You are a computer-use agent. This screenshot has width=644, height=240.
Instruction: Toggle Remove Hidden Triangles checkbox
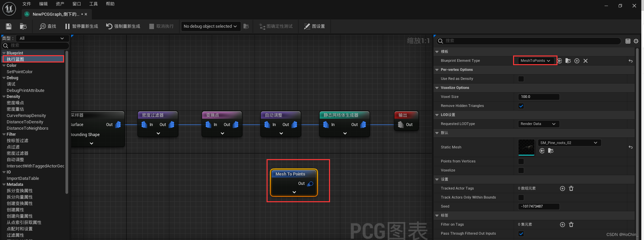pyautogui.click(x=521, y=106)
